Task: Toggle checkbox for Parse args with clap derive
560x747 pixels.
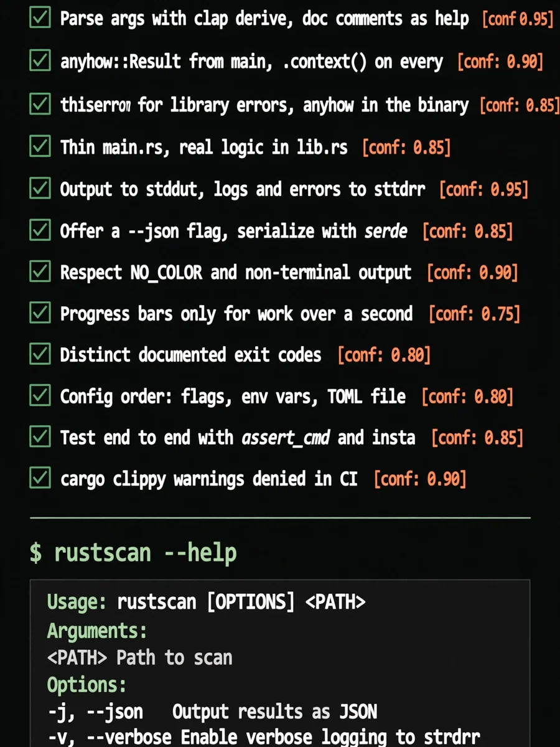Action: click(40, 19)
